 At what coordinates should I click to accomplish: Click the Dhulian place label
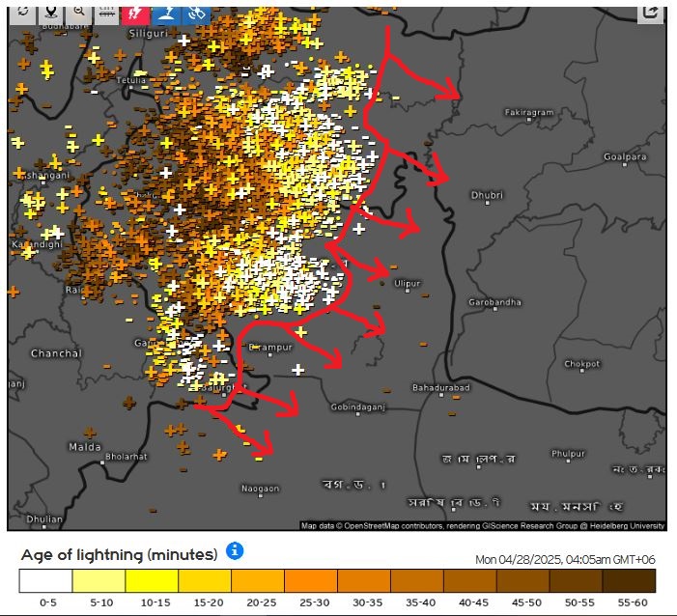click(x=44, y=518)
